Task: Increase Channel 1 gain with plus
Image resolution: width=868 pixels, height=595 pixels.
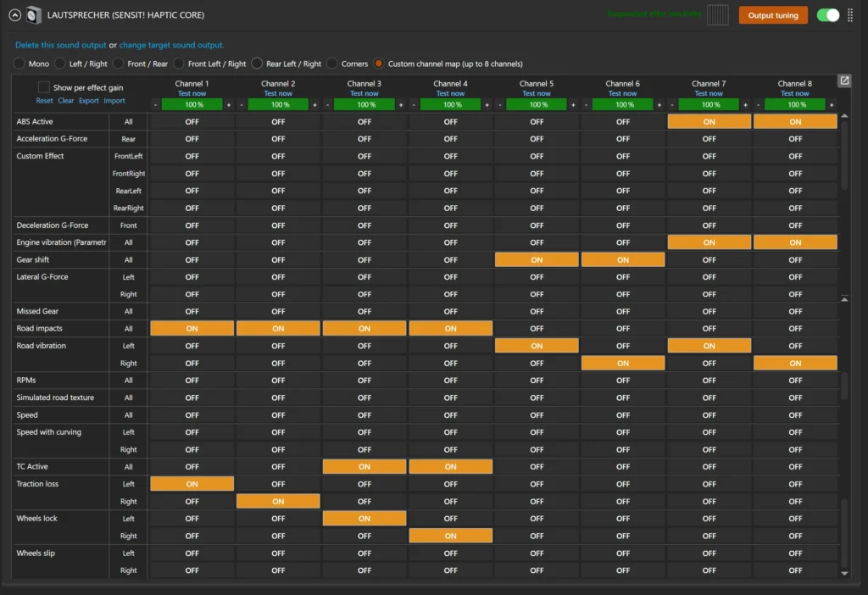Action: (229, 104)
